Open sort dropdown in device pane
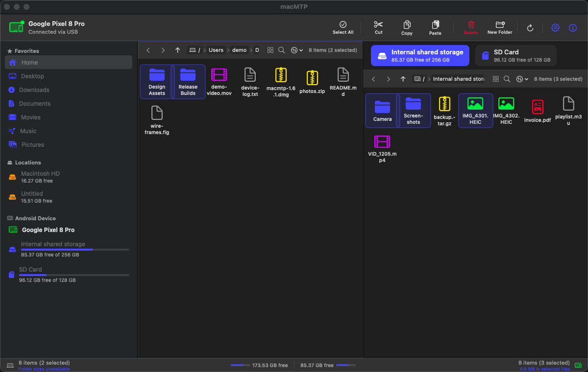 522,79
